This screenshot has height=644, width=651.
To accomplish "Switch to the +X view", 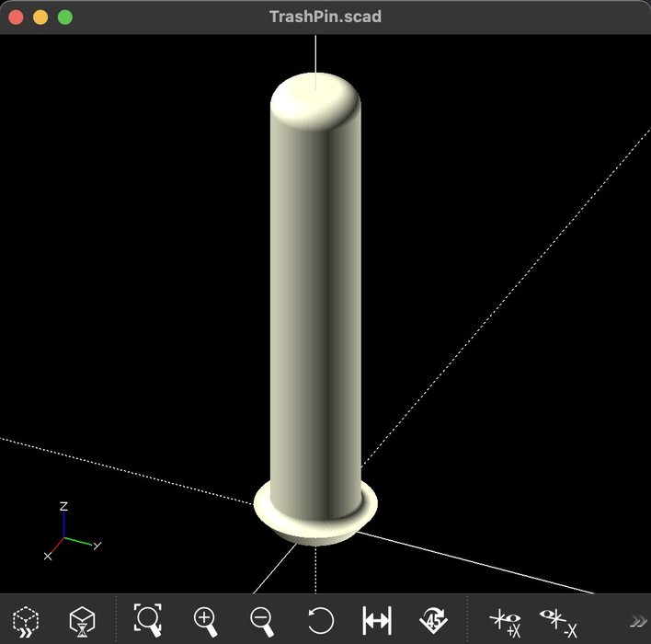I will 505,621.
